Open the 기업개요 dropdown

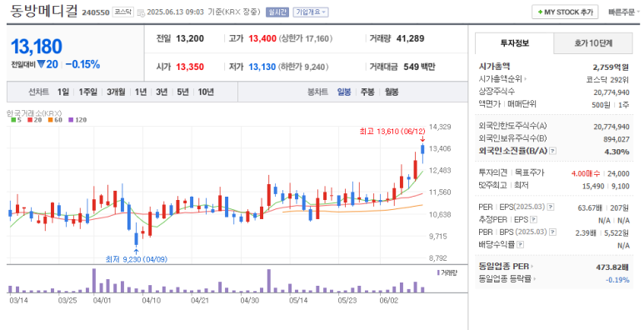coord(311,12)
